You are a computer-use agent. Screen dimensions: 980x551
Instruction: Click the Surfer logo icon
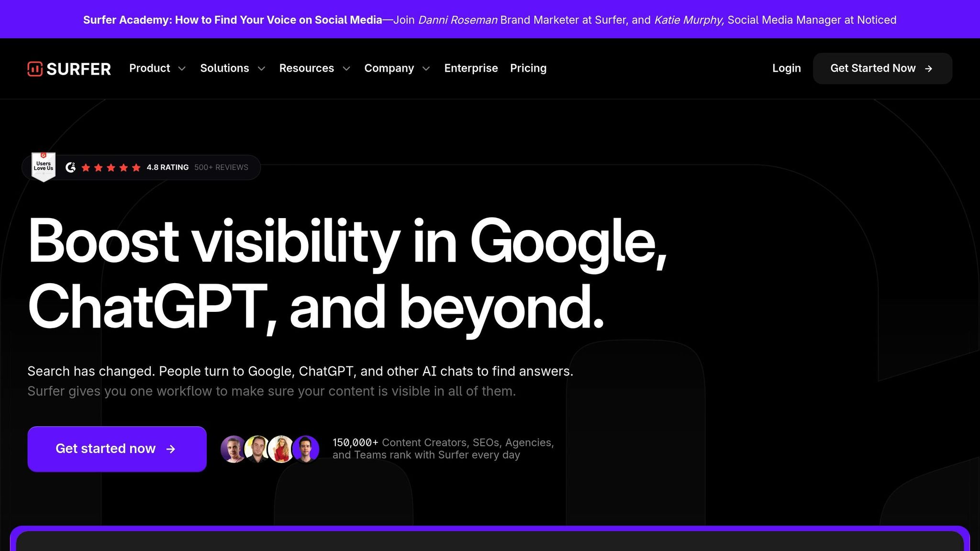pyautogui.click(x=35, y=69)
